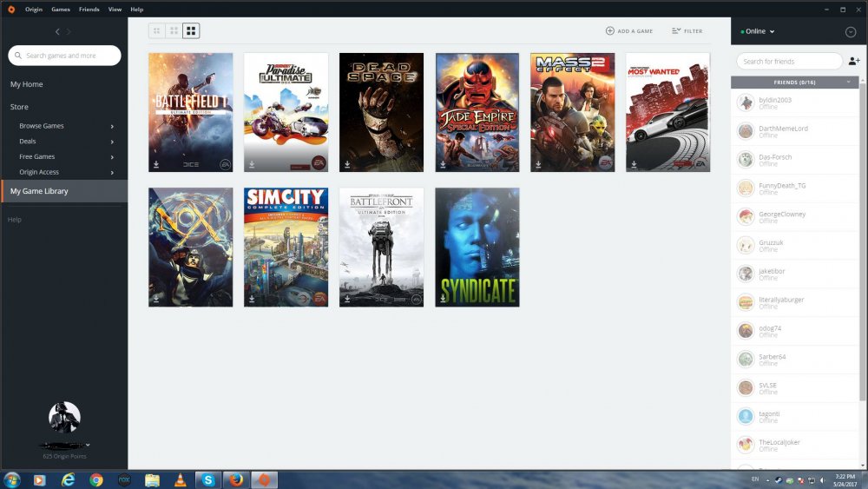This screenshot has height=489, width=868.
Task: Open Mass Effect 2 game tile
Action: (572, 112)
